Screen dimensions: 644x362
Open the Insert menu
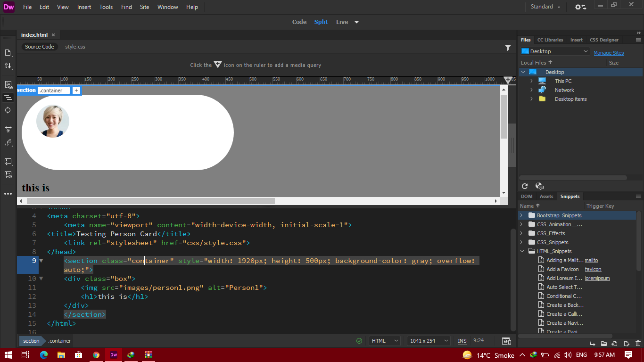tap(84, 7)
